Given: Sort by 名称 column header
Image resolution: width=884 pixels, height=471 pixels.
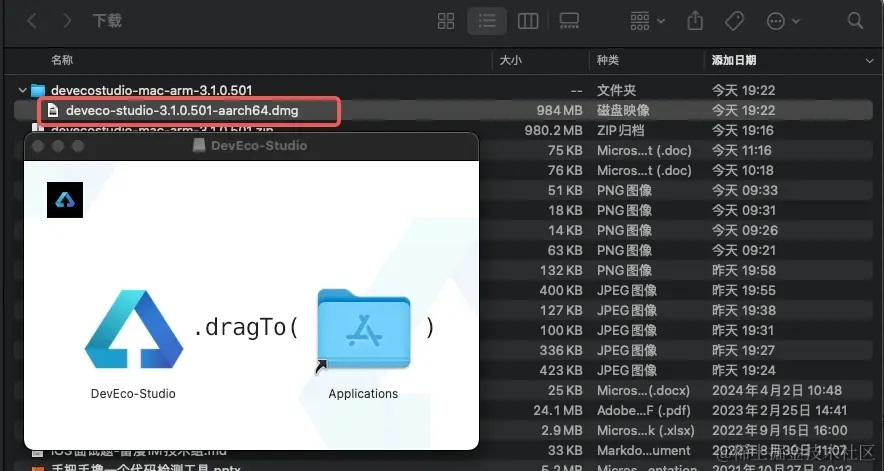Looking at the screenshot, I should point(62,60).
